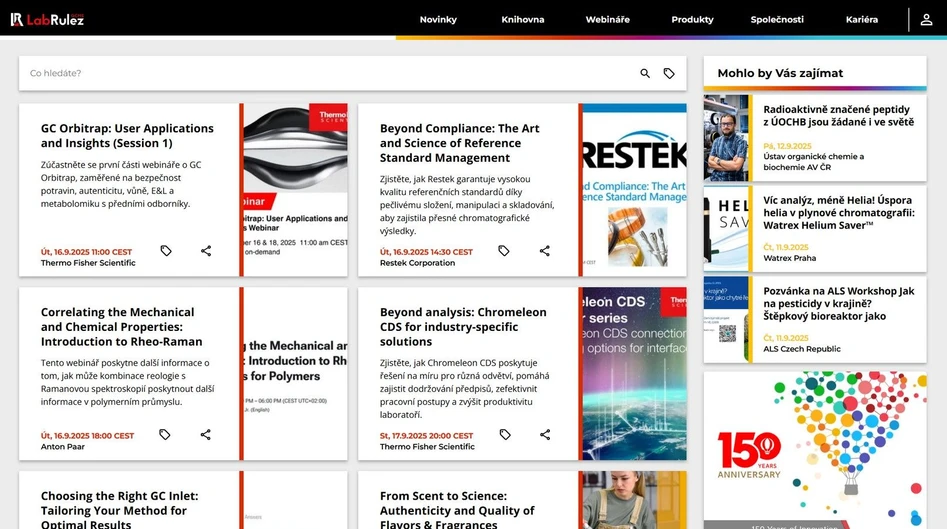Screen dimensions: 947x529
Task: Click date 'St, 17.9.2025 20:00 CEST'
Action: (426, 435)
